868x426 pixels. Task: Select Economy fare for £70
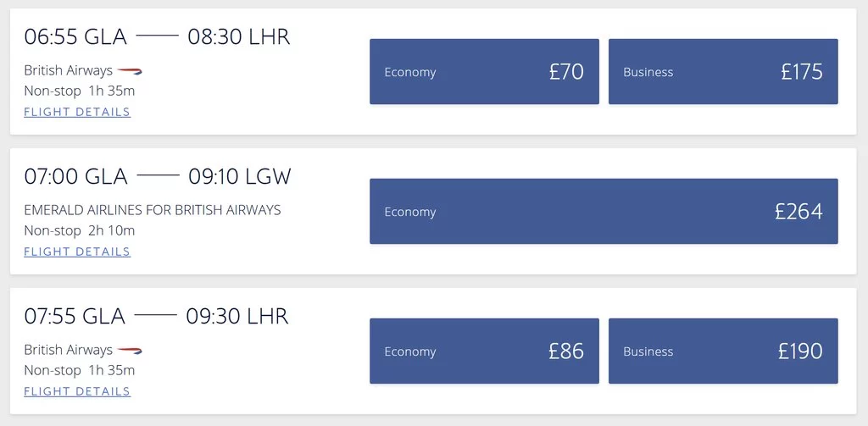(x=484, y=71)
